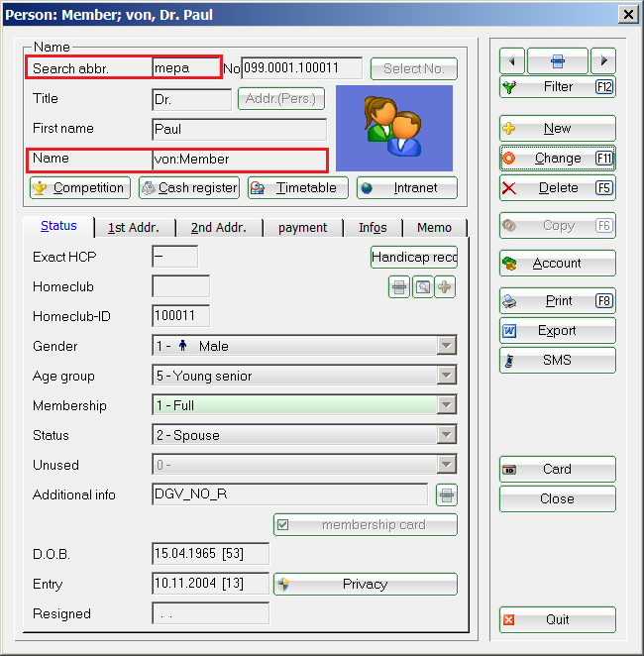Print the person record
The image size is (644, 656).
click(x=558, y=301)
